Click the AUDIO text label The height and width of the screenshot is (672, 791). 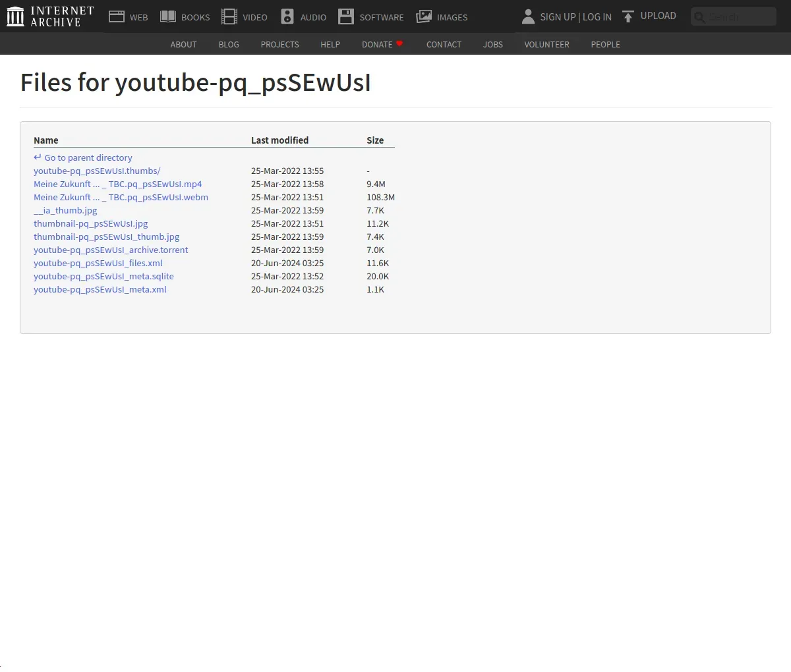pyautogui.click(x=313, y=17)
